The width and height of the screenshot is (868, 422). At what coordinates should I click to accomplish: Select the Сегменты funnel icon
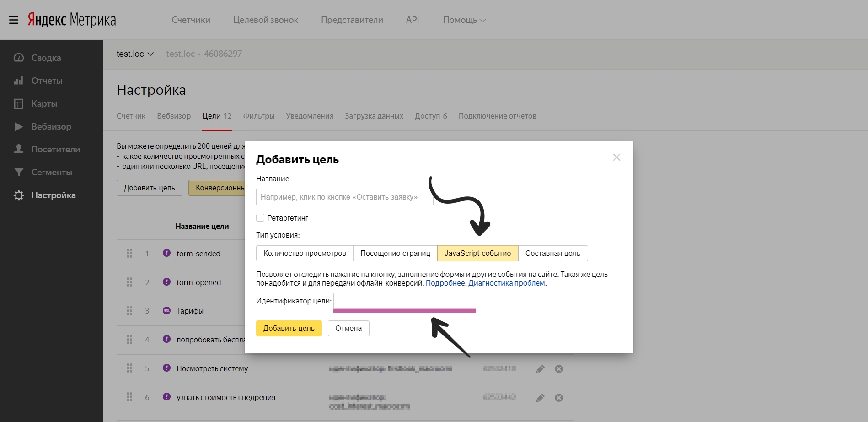pos(19,172)
